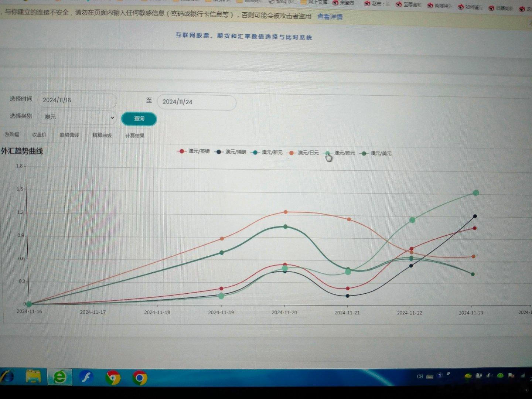
Task: Click the 澳元/英镑 point on 2024-11-21
Action: tap(348, 289)
